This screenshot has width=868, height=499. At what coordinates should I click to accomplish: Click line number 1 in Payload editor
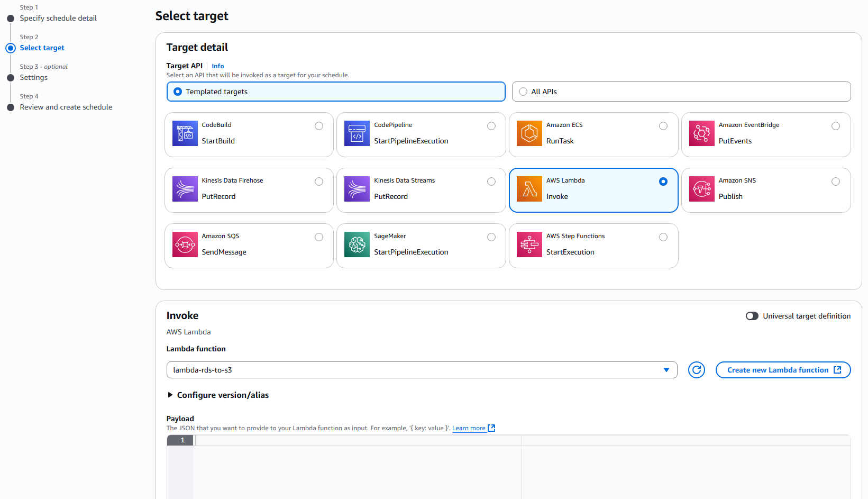point(182,440)
